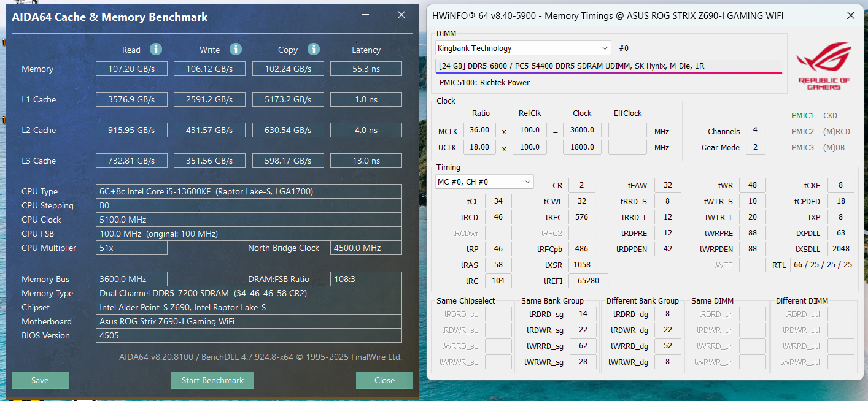Minimize the AIDA64 benchmark window

click(365, 15)
